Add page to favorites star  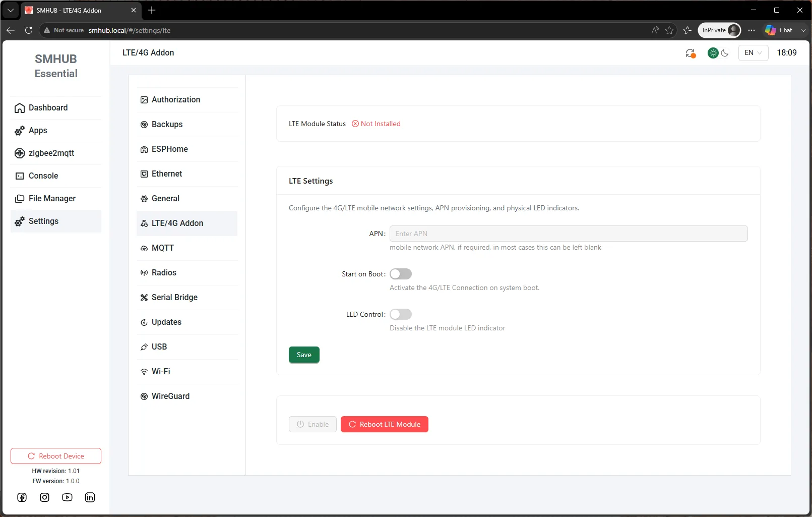tap(669, 30)
